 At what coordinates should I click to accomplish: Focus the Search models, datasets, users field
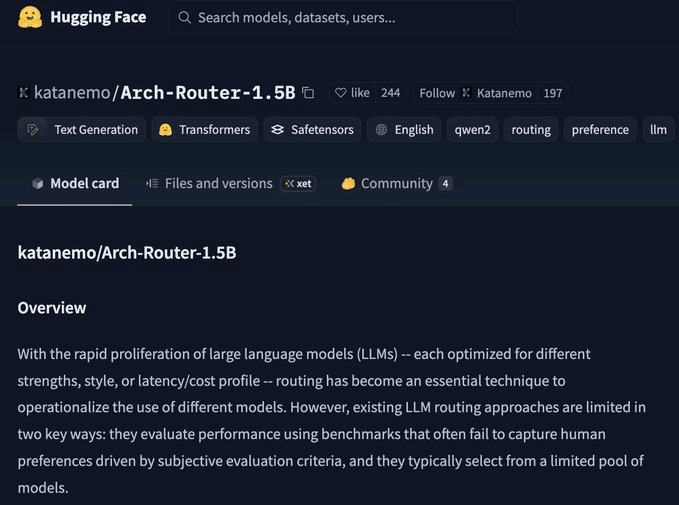point(343,17)
